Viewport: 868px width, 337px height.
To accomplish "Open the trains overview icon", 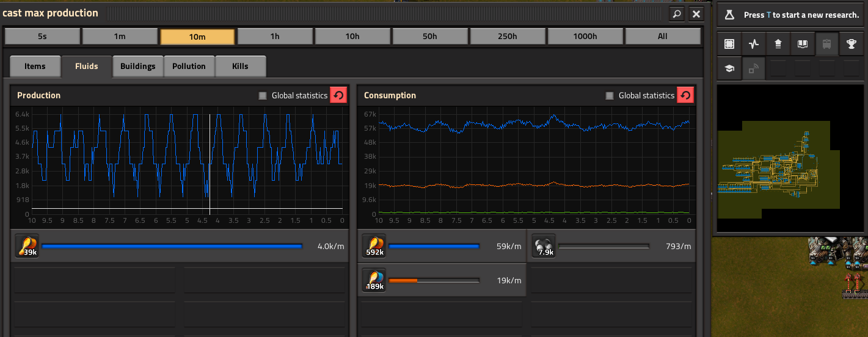I will coord(827,44).
